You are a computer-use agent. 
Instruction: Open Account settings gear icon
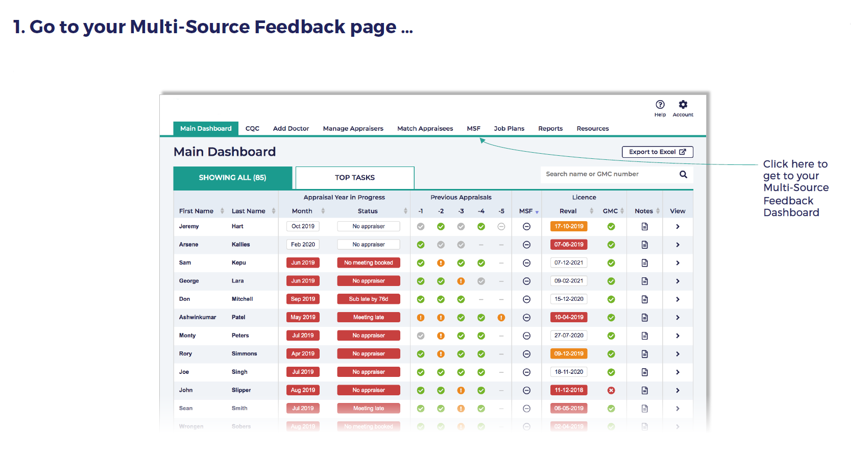(683, 105)
